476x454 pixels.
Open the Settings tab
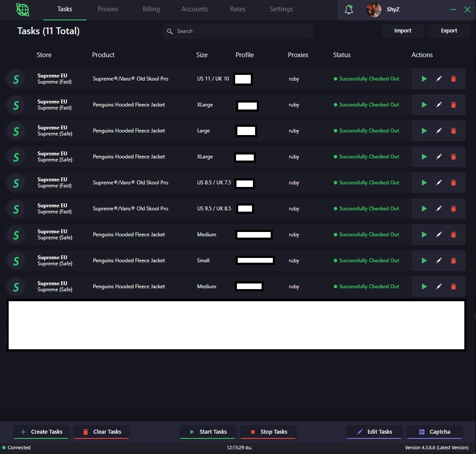point(281,9)
